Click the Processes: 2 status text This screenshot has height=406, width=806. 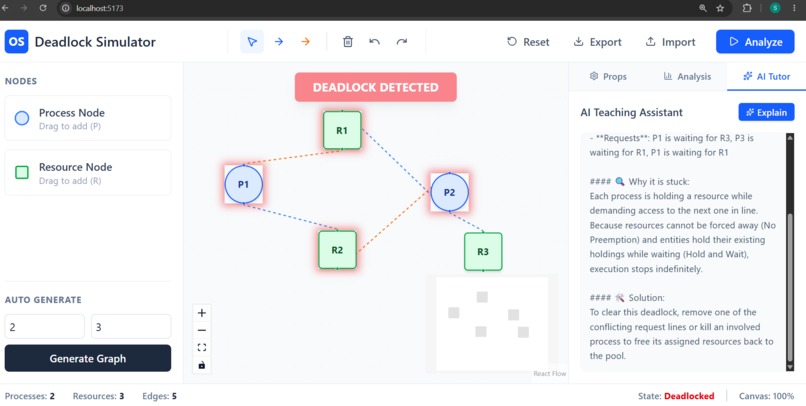tap(30, 396)
